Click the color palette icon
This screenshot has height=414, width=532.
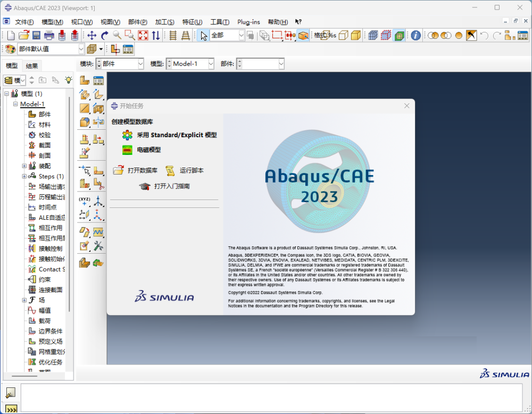click(x=10, y=49)
